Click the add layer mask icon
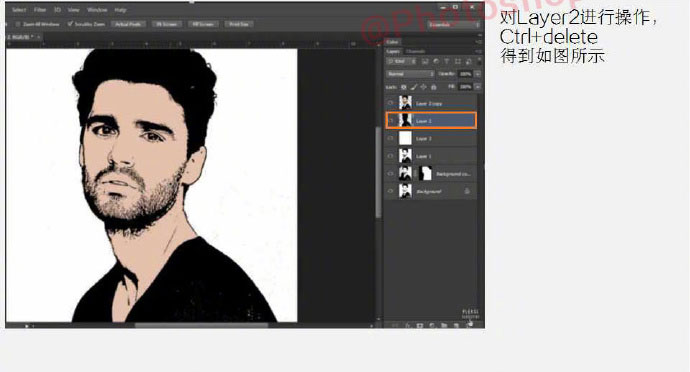Screen dimensions: 690x372 click(x=420, y=325)
